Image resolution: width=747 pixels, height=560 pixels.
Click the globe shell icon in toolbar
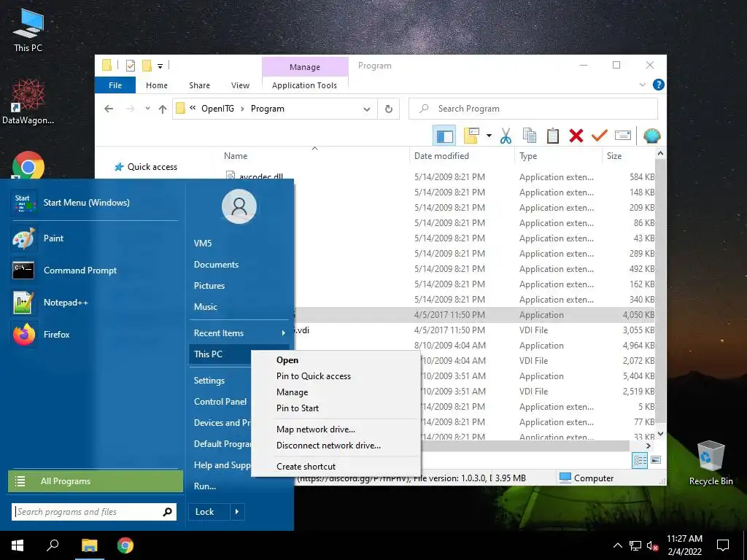tap(651, 136)
